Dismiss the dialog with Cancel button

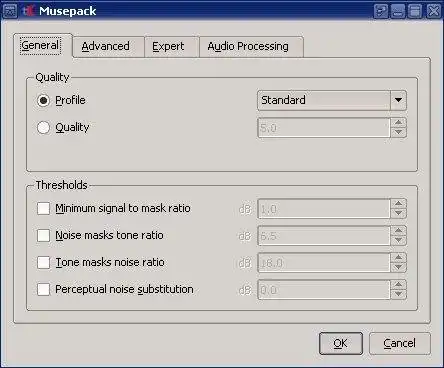tap(400, 343)
